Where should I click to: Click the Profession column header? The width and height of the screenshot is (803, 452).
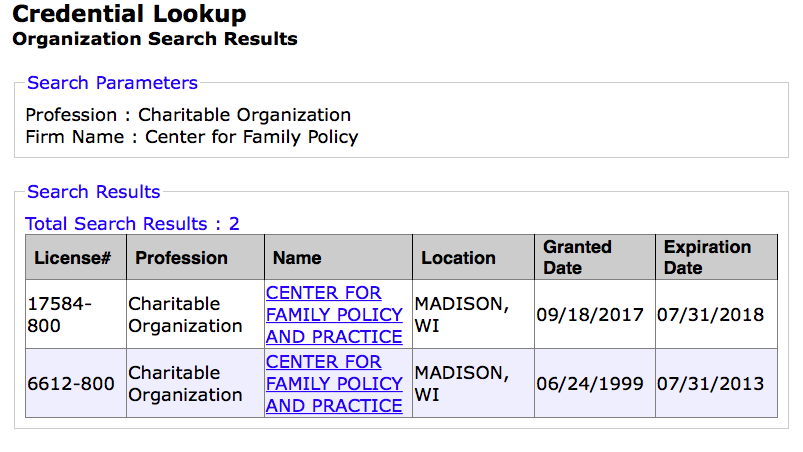click(181, 258)
